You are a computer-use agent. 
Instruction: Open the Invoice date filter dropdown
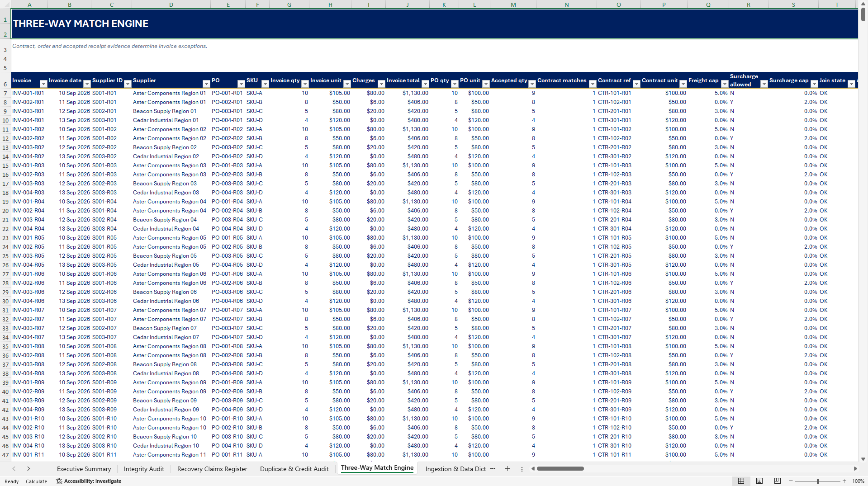[x=87, y=84]
